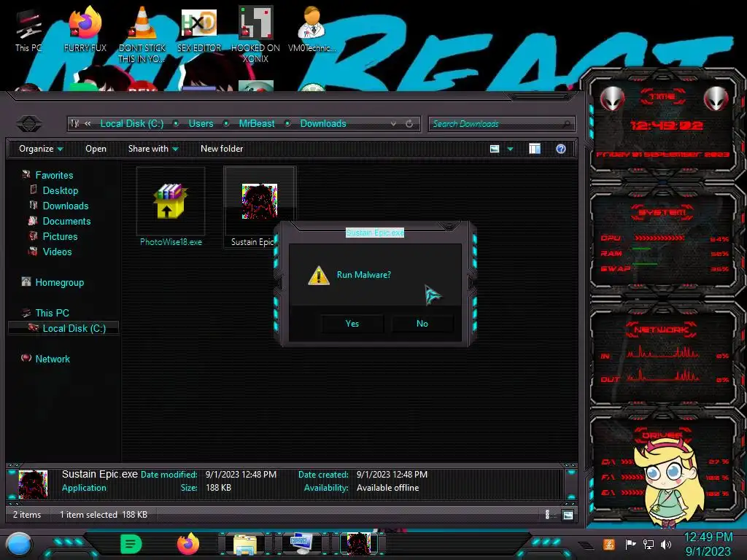Open the FURRY FUX Firefox desktop shortcut
This screenshot has width=747, height=560.
point(85,29)
